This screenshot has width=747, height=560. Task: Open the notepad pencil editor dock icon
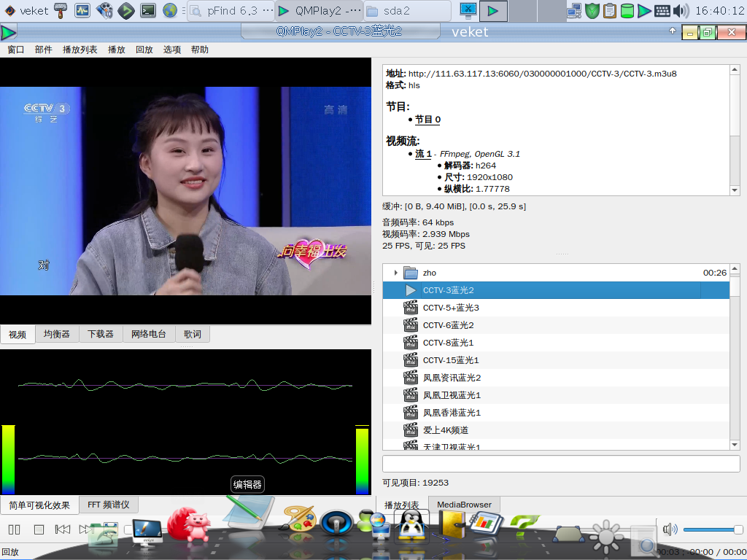(x=249, y=513)
